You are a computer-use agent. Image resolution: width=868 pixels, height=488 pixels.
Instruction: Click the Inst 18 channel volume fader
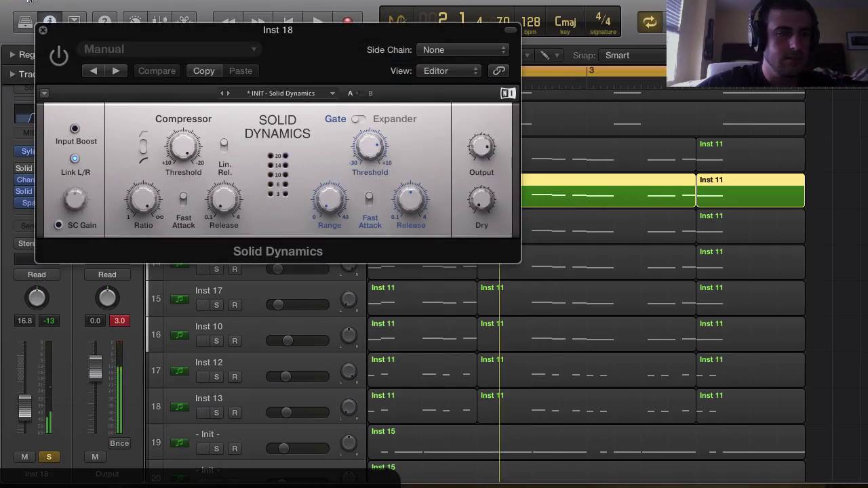24,407
